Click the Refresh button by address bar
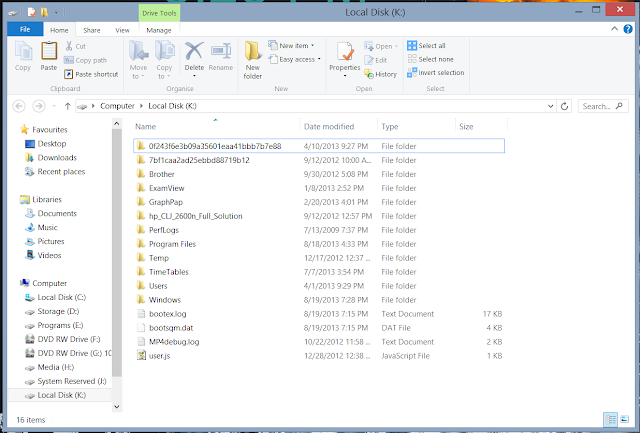 pos(564,106)
